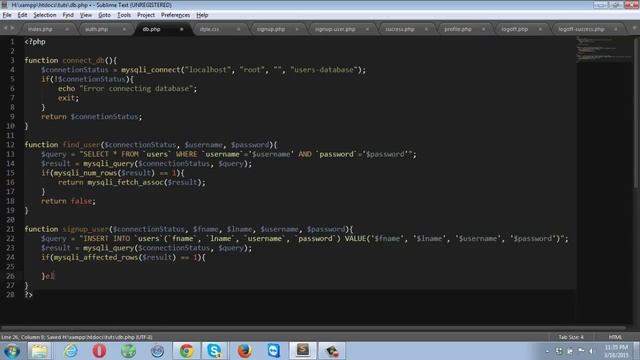640x360 pixels.
Task: Open the File menu
Action: 7,15
